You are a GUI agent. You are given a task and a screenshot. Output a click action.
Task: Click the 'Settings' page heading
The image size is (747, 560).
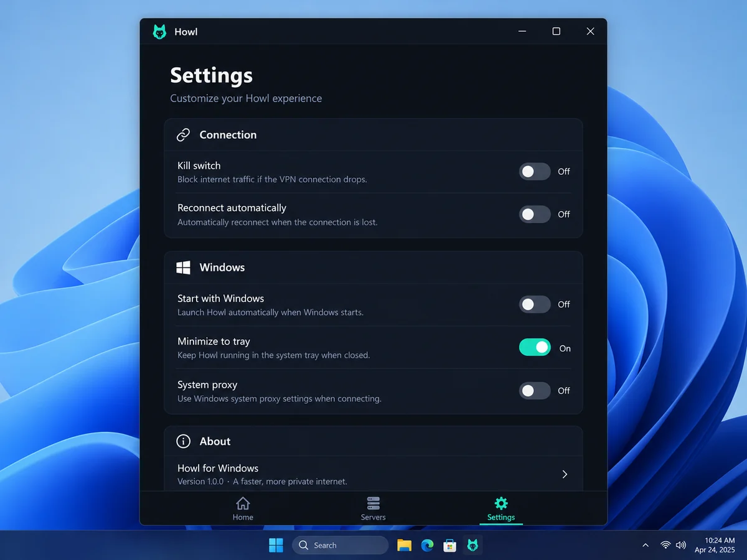tap(212, 75)
